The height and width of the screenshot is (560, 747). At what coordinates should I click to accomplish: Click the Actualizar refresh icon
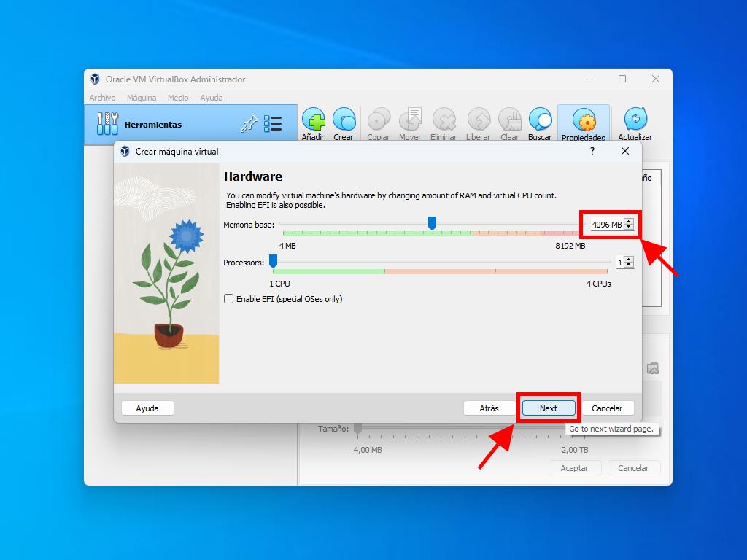(635, 120)
